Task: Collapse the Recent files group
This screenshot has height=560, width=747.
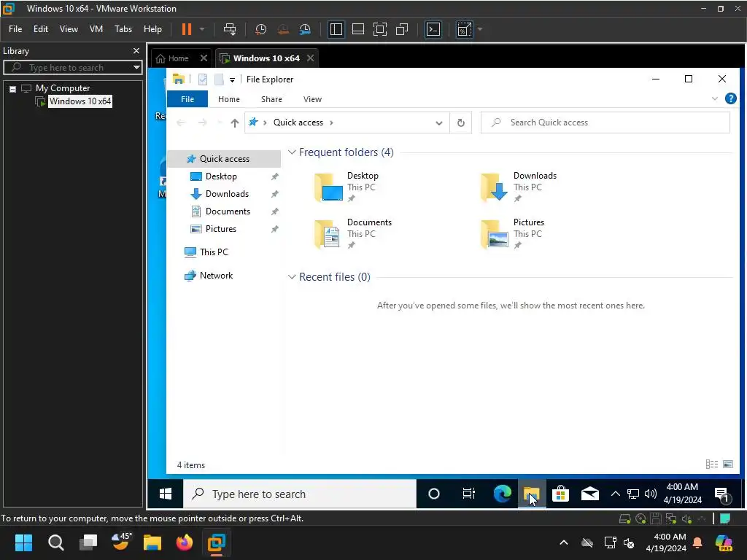Action: click(x=292, y=277)
